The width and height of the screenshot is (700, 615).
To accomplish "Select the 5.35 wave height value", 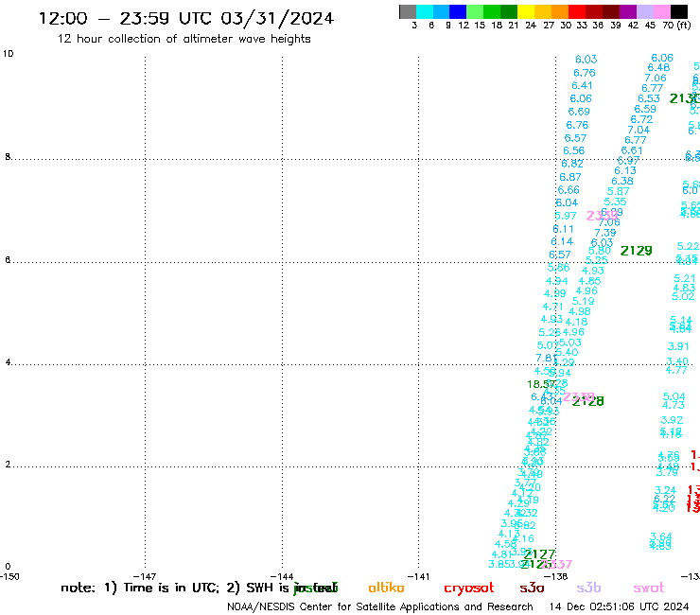I will tap(615, 202).
